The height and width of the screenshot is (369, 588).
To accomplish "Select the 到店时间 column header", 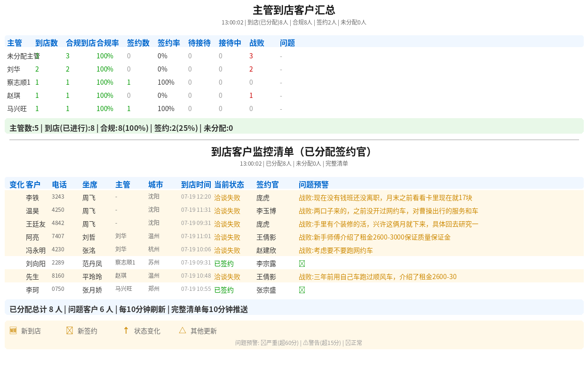I will coord(196,184).
